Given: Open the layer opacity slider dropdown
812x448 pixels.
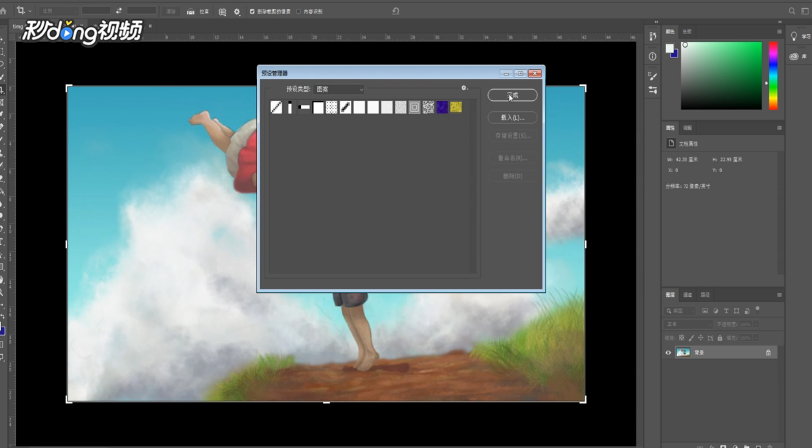Looking at the screenshot, I should coord(757,324).
